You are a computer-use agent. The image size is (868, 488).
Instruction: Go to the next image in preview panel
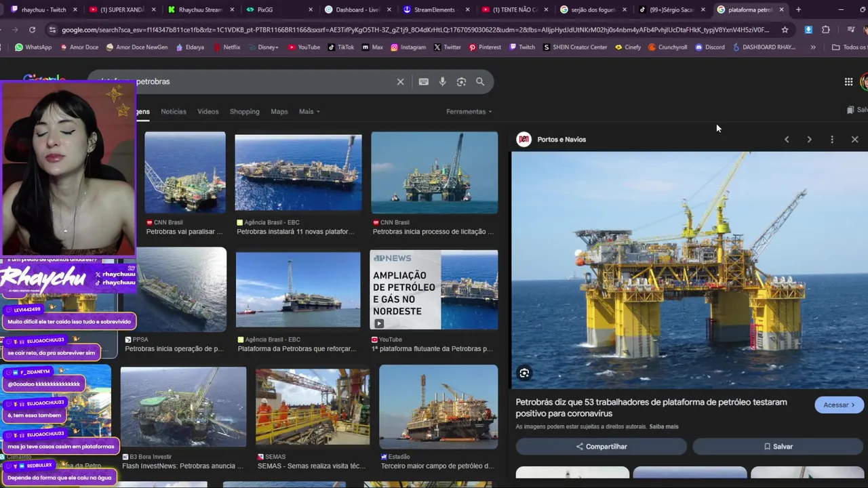[809, 139]
